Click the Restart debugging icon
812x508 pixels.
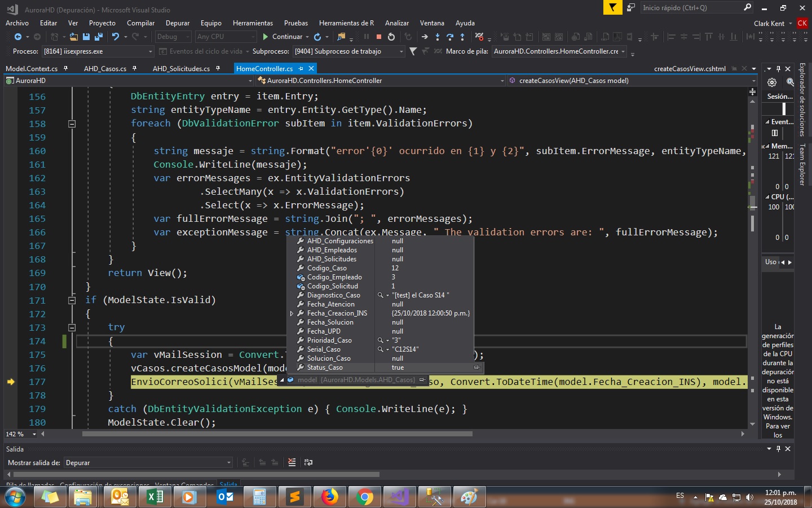[391, 37]
